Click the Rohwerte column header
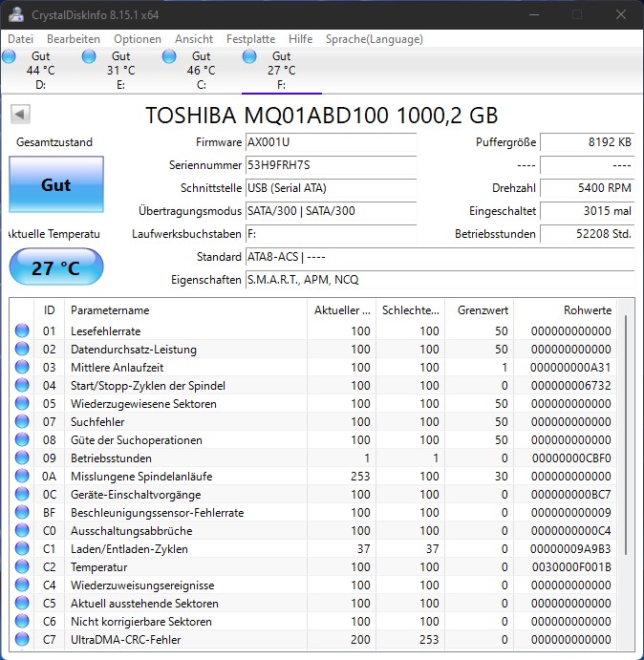The height and width of the screenshot is (660, 644). click(565, 310)
